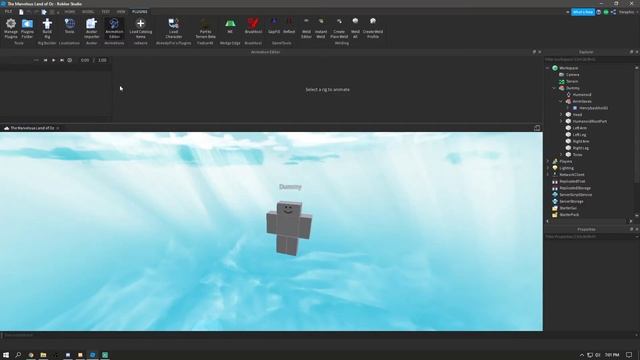Expand the Torso part node

click(561, 155)
